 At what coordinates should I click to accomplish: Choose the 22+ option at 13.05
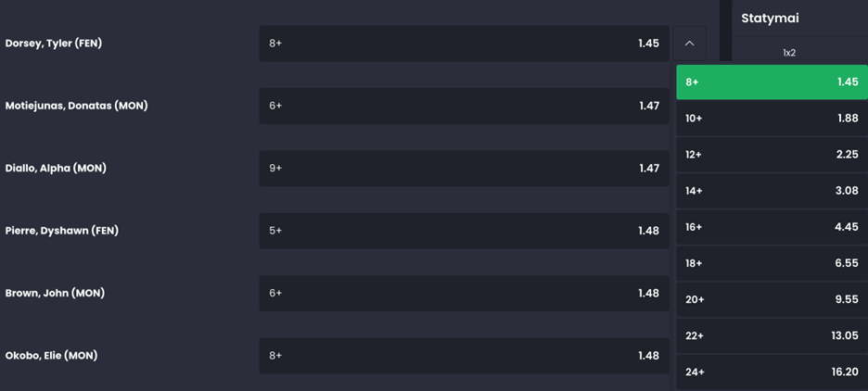click(772, 336)
